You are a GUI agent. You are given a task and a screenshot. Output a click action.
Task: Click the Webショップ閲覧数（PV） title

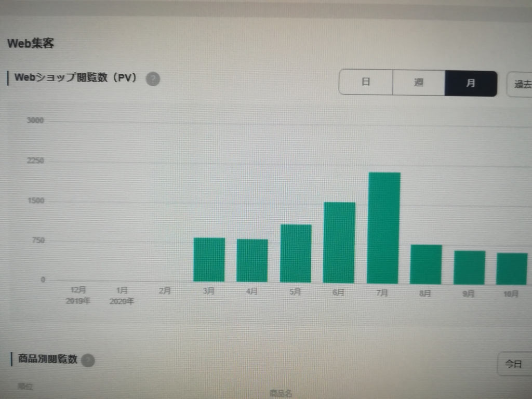(x=75, y=77)
